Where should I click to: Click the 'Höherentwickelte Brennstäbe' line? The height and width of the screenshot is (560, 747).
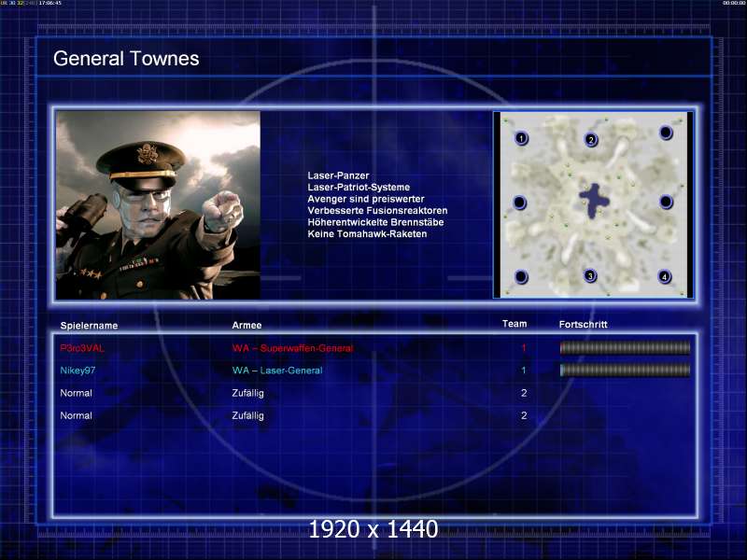[375, 222]
